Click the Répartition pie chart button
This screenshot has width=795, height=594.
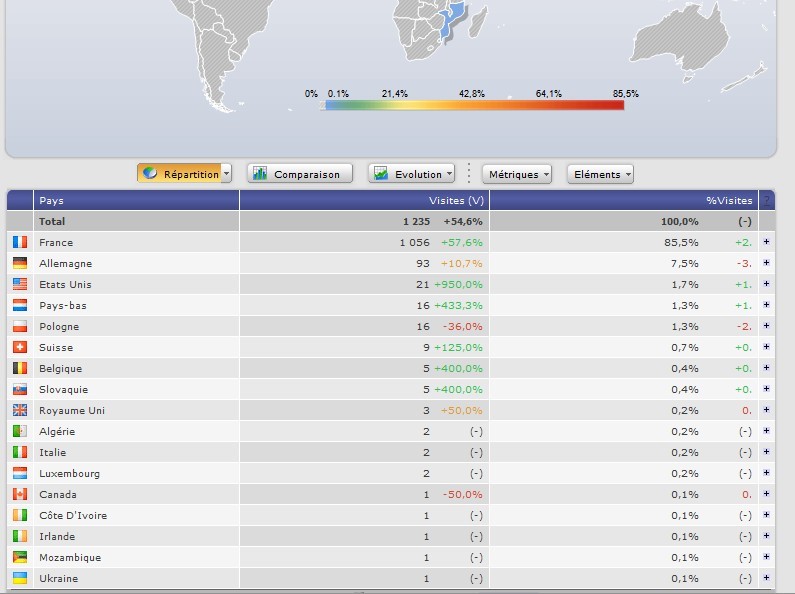pos(178,173)
